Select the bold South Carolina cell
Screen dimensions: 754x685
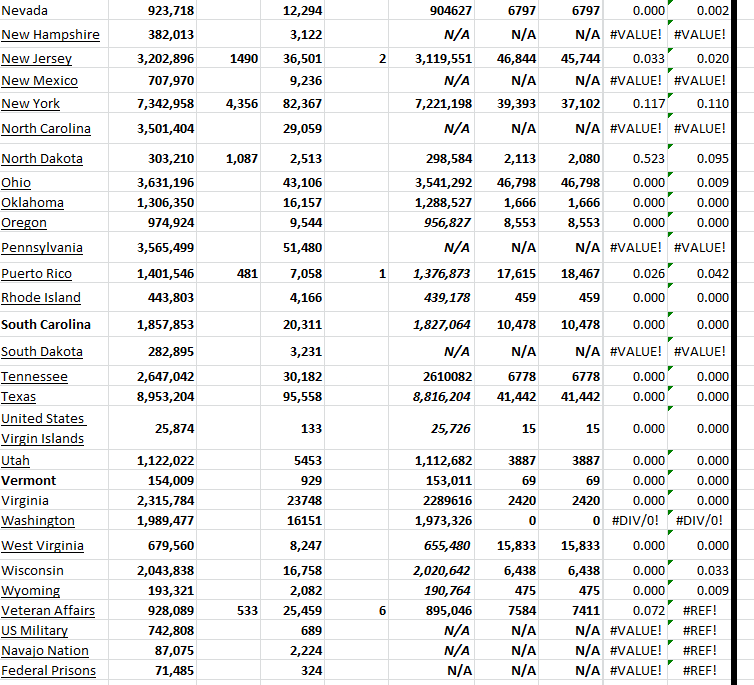coord(54,325)
